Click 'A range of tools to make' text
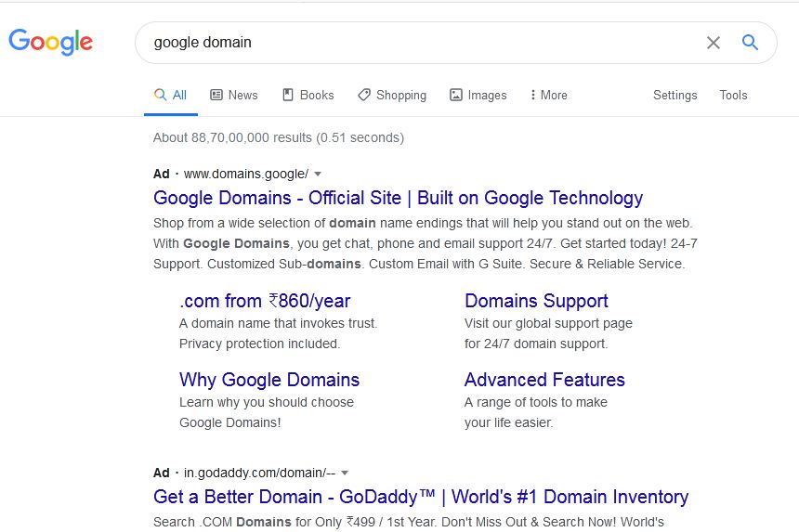 [x=536, y=402]
